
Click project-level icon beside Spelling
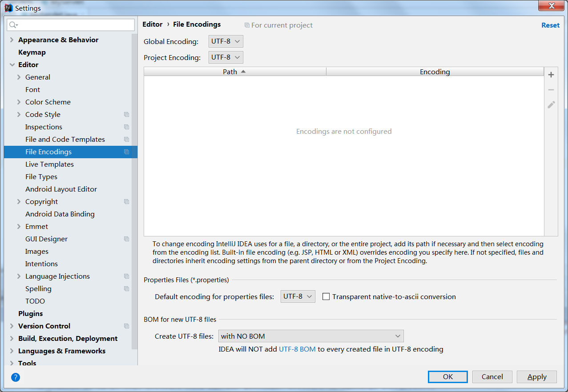tap(127, 289)
